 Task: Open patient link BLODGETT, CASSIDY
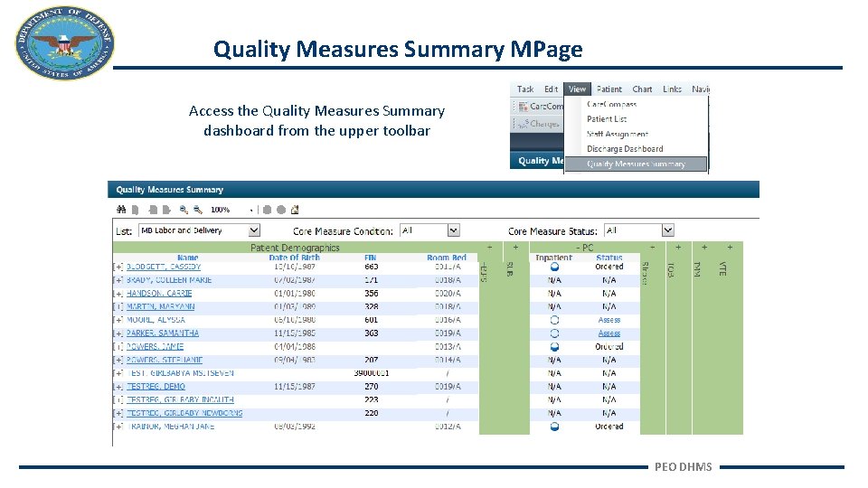click(x=164, y=267)
